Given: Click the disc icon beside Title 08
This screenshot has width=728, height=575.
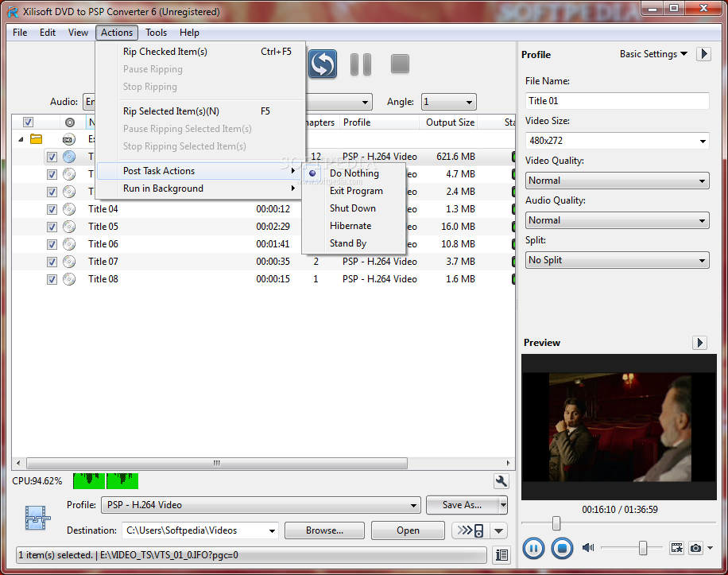Looking at the screenshot, I should click(69, 279).
